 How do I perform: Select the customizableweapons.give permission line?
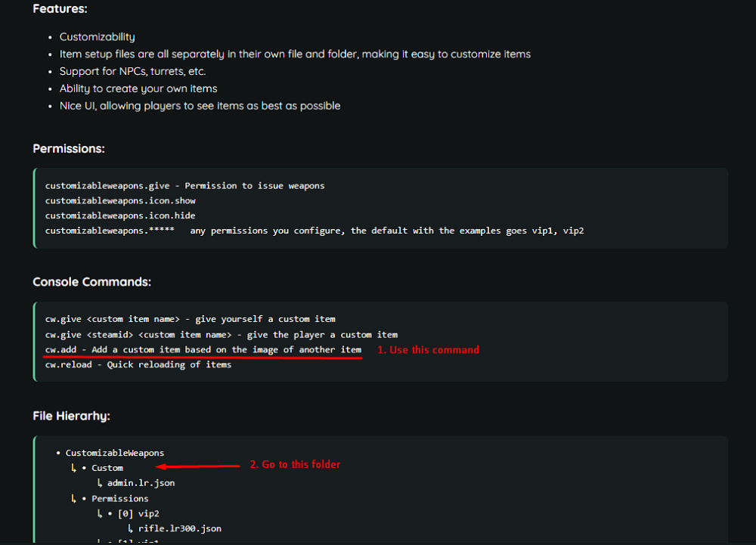coord(184,186)
